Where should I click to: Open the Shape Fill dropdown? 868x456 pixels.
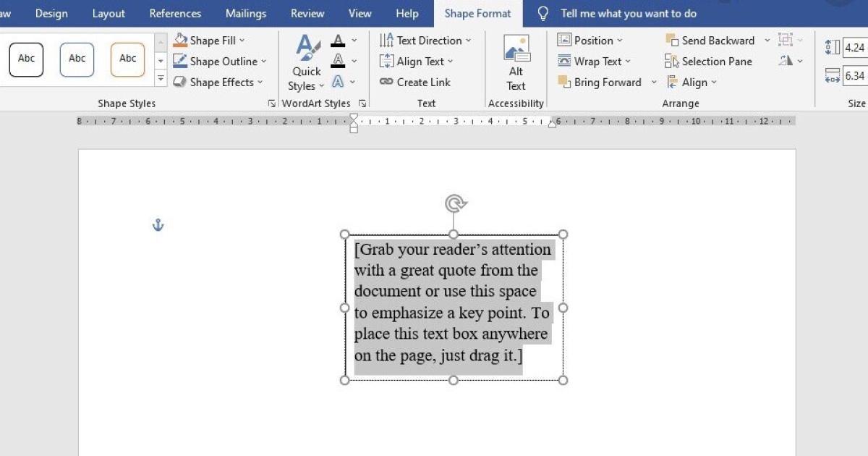(x=210, y=40)
